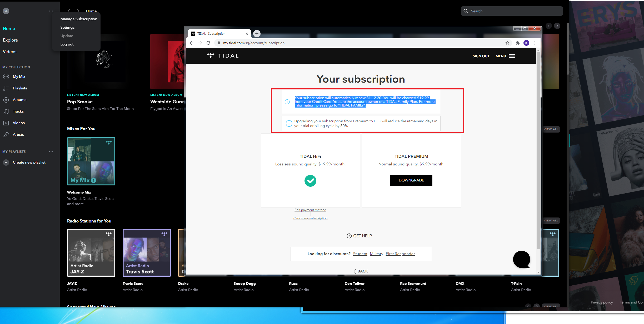This screenshot has height=324, width=644.
Task: Click the Don Toliver radio station title
Action: click(x=355, y=283)
